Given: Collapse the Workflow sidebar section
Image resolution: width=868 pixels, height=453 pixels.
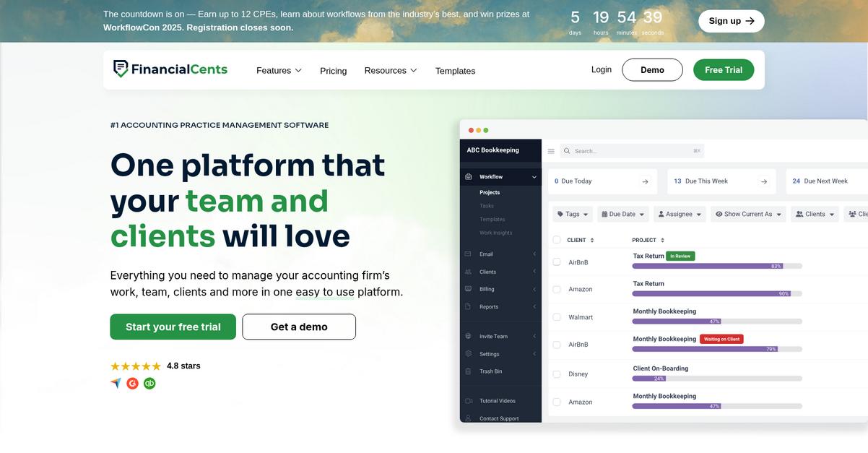Looking at the screenshot, I should (533, 176).
